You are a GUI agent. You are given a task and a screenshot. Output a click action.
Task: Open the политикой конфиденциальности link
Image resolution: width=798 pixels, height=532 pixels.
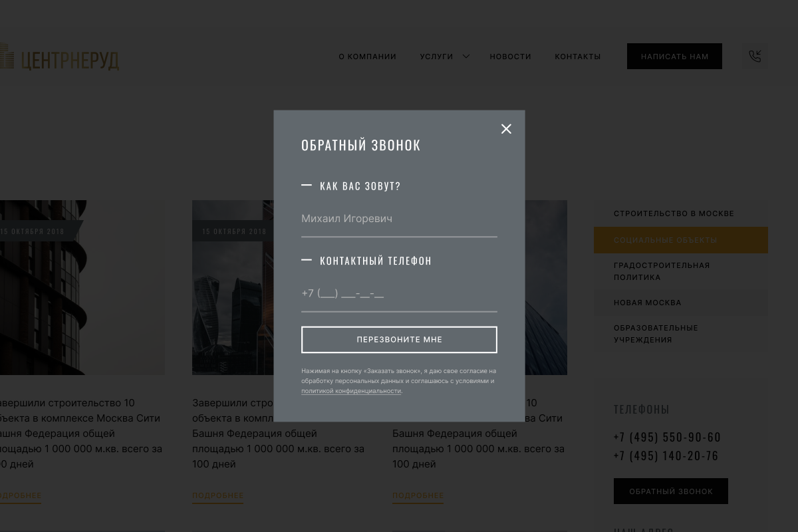tap(351, 391)
